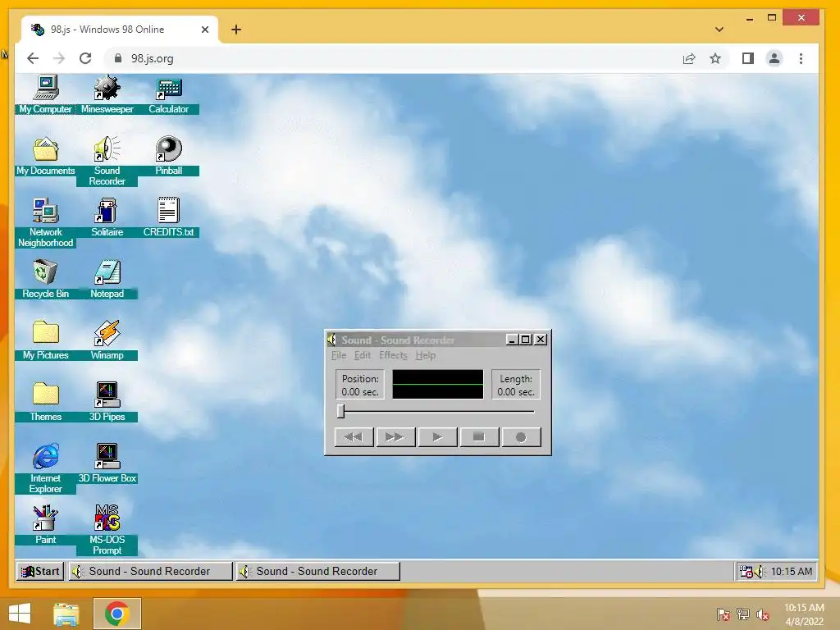Share this page from Chrome toolbar
The image size is (840, 630).
tap(689, 58)
